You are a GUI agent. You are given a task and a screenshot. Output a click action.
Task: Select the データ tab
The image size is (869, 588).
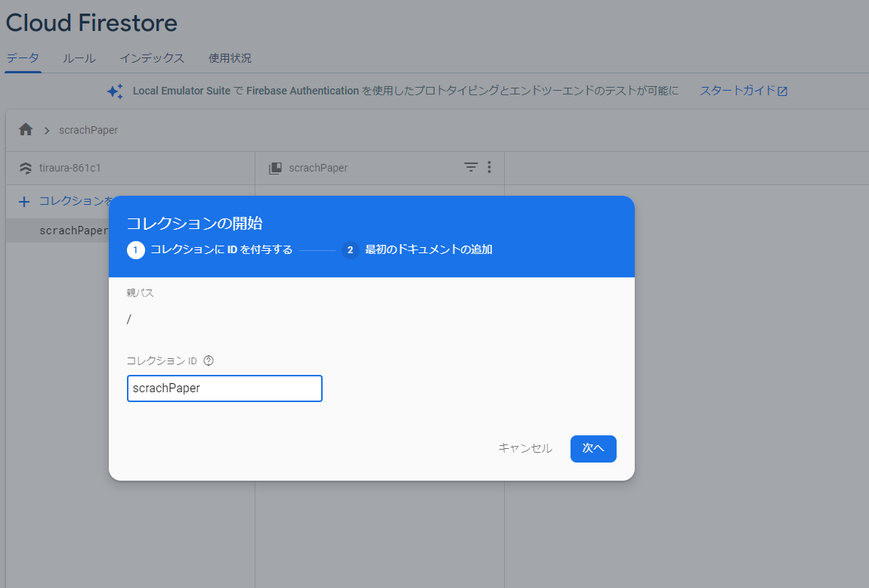(x=22, y=57)
